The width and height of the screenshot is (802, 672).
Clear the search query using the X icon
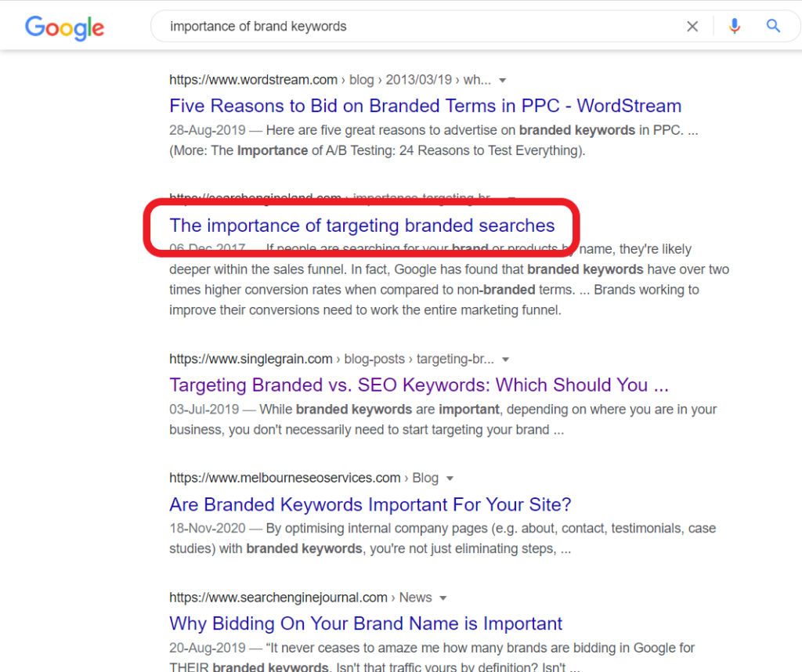coord(692,26)
